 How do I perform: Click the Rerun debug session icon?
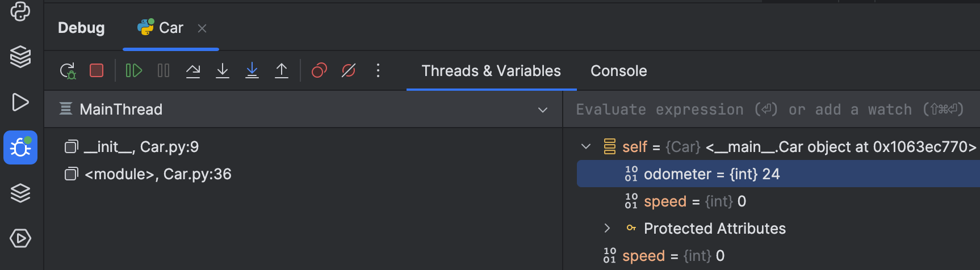(68, 71)
